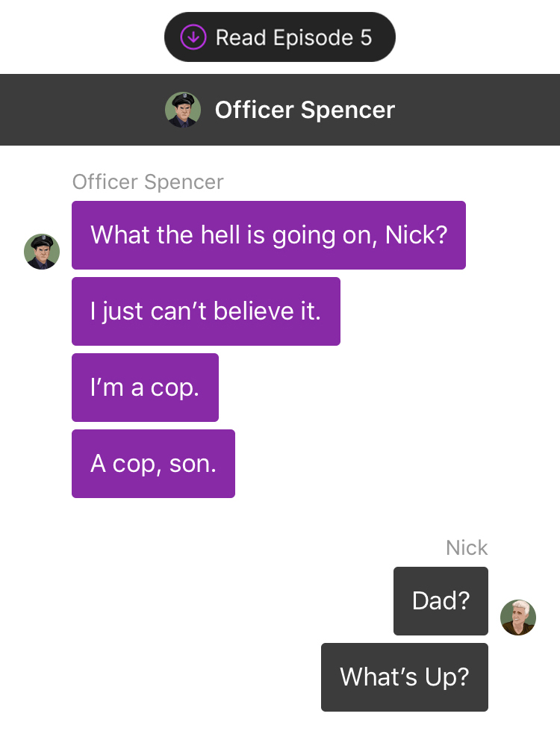Click the word 'son.' in purple bubble
The height and width of the screenshot is (743, 560).
tap(193, 464)
